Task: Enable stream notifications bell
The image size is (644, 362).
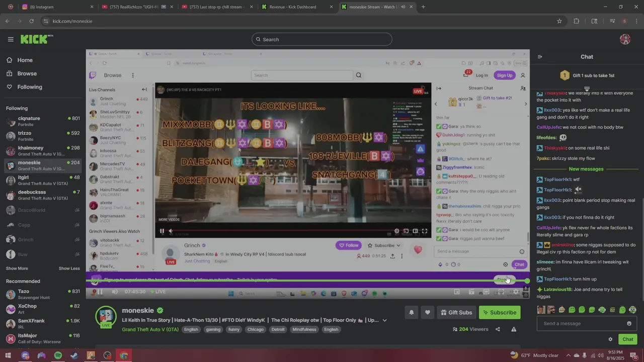Action: click(x=411, y=312)
